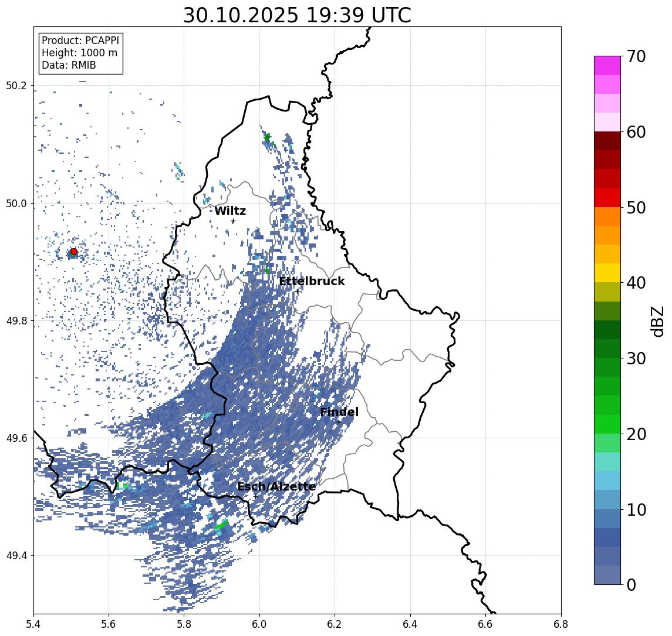Click the latitude 49.6 axis label

(16, 438)
